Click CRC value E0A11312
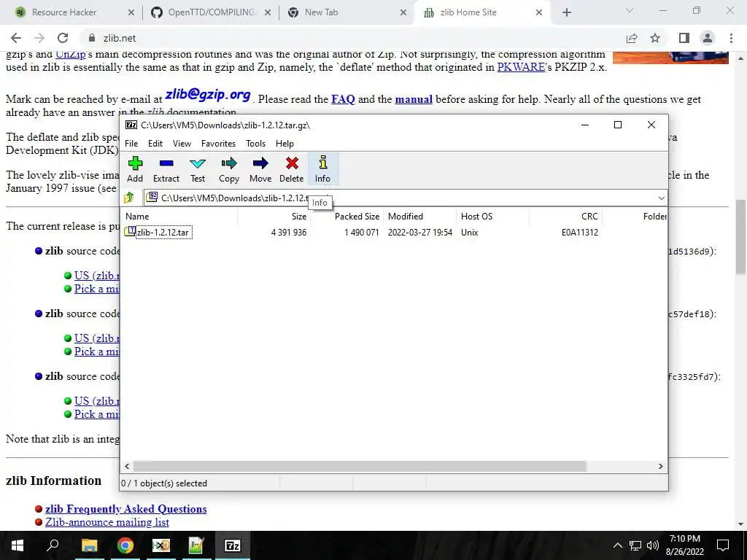Screen dimensions: 747x560 coord(580,233)
